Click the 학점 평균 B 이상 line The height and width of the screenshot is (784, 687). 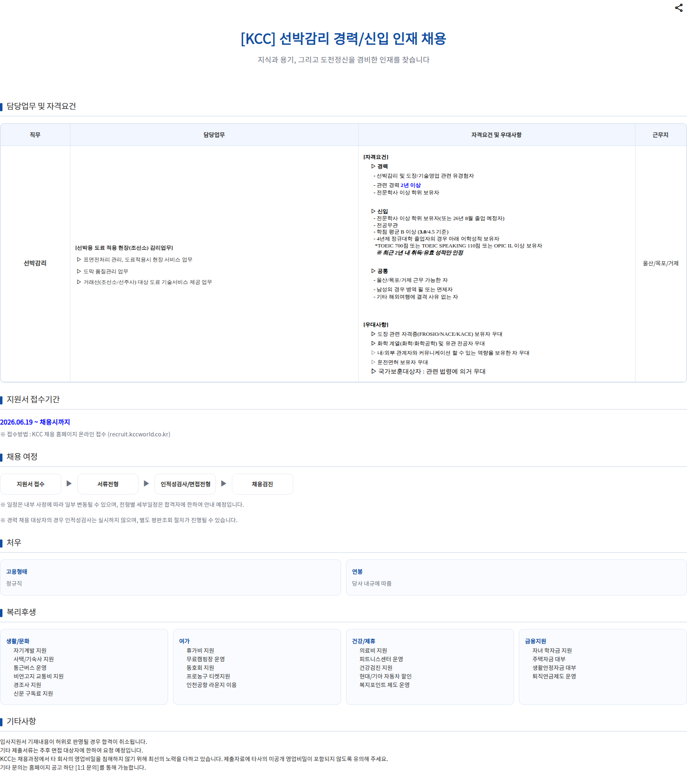point(411,232)
